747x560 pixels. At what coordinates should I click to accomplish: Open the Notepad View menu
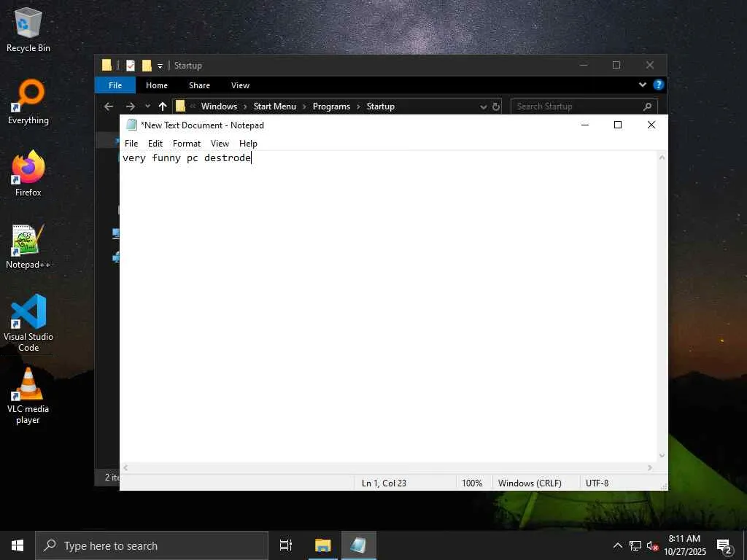pyautogui.click(x=220, y=144)
